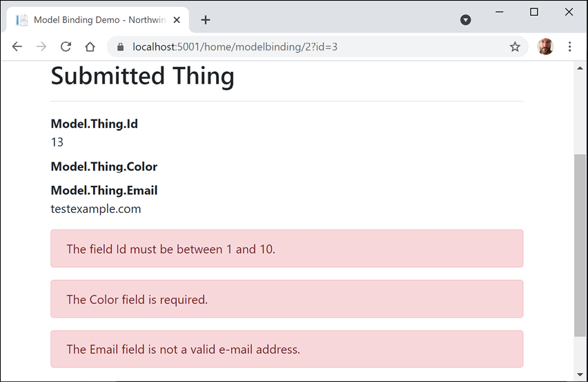Close the Model Binding Demo tab
Screen dimensions: 588x382
click(177, 20)
